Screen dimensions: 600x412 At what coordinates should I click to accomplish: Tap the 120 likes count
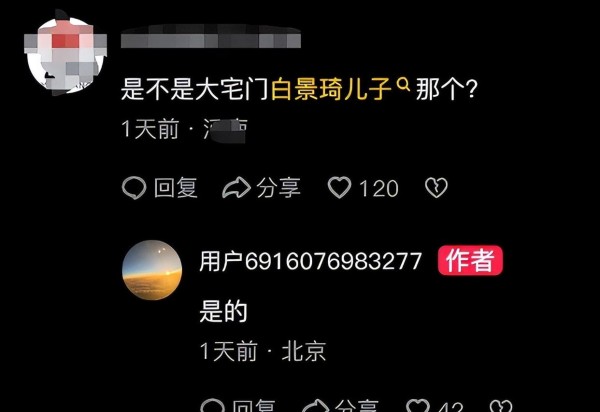coord(378,189)
